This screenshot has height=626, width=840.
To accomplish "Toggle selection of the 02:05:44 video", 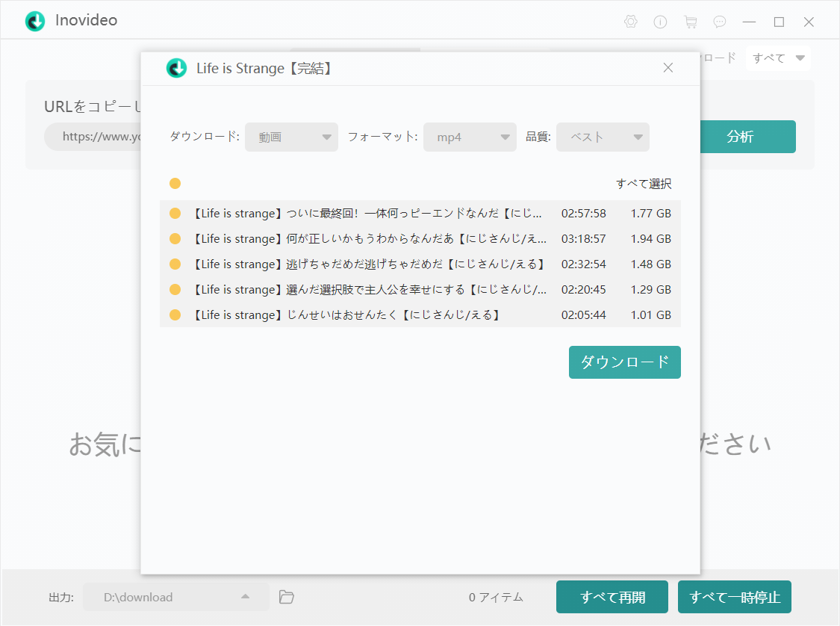I will tap(175, 314).
